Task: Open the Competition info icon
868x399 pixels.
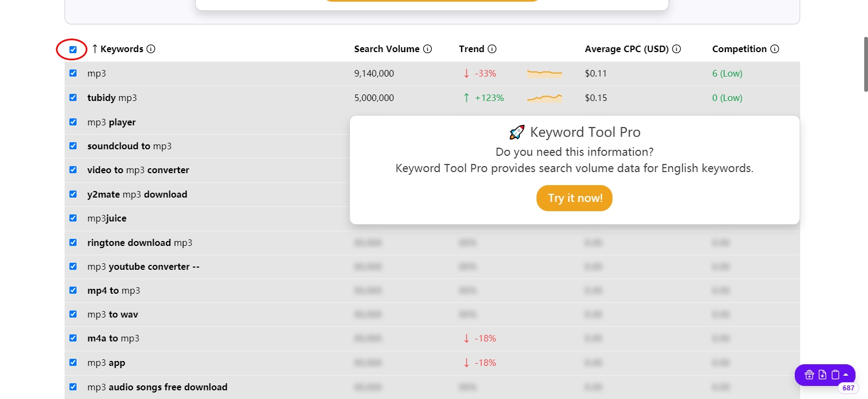Action: (775, 49)
